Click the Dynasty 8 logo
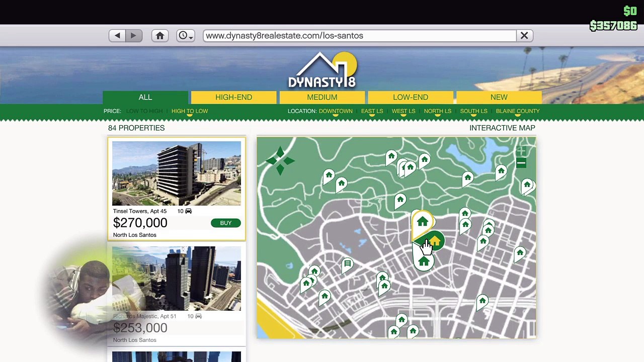644x362 pixels. tap(323, 70)
